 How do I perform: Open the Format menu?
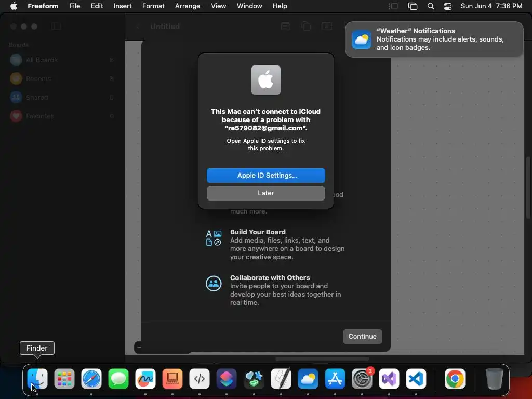pos(153,6)
